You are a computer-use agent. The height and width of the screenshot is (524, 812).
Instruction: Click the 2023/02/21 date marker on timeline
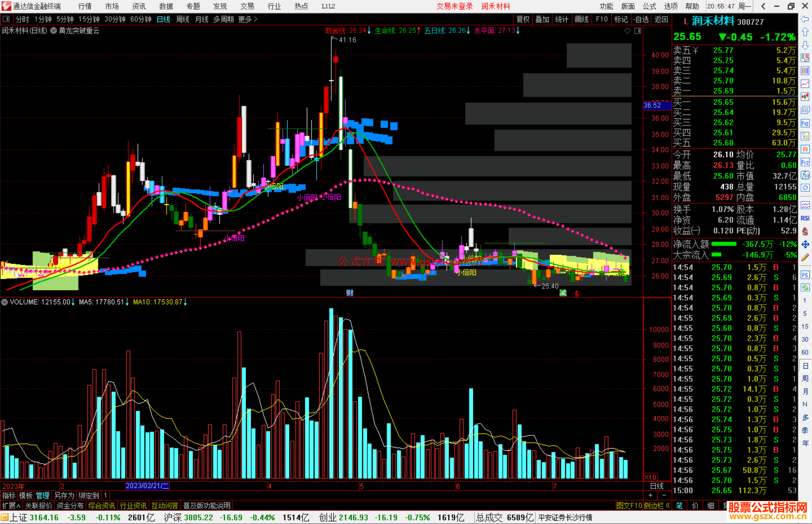point(147,486)
